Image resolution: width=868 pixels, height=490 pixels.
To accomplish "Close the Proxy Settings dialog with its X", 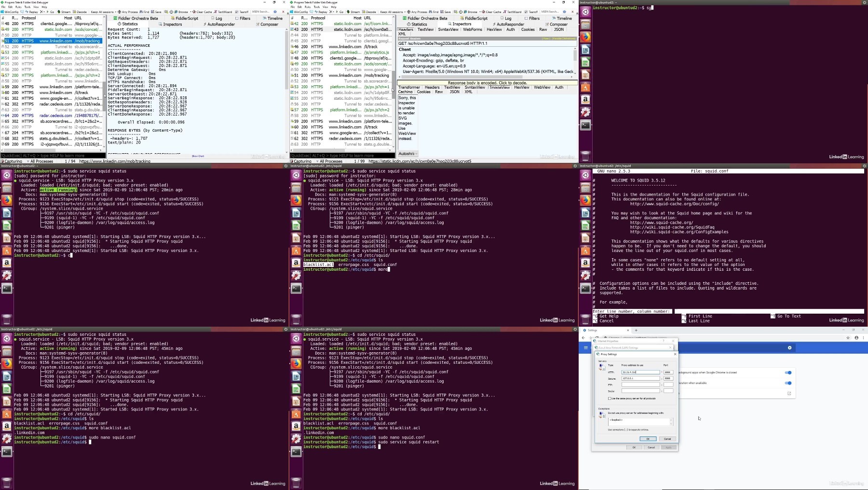I will [675, 354].
